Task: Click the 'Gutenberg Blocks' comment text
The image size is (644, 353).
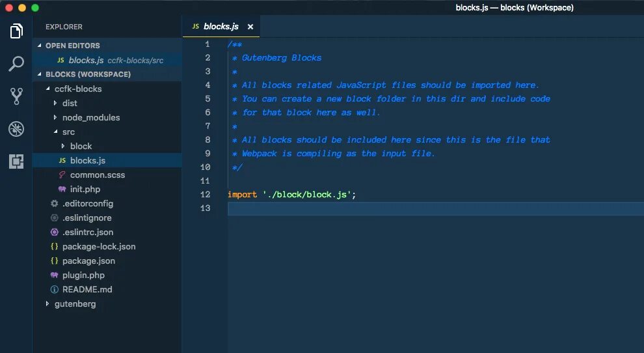Action: pos(281,57)
